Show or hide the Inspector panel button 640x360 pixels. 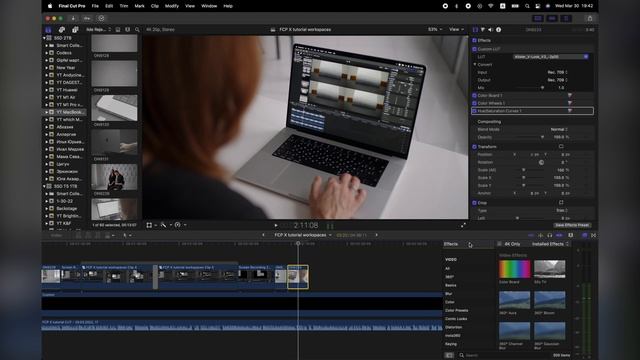pyautogui.click(x=566, y=18)
